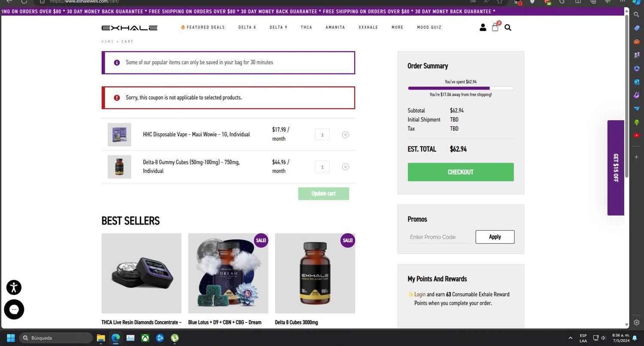Image resolution: width=644 pixels, height=346 pixels.
Task: Open Blue Lotus + D9 + CBN title
Action: tap(225, 322)
